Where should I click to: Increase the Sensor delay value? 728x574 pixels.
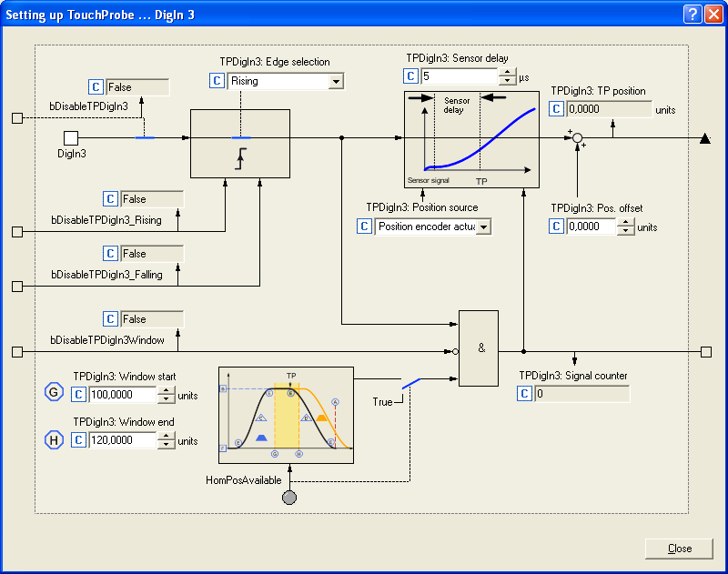507,72
